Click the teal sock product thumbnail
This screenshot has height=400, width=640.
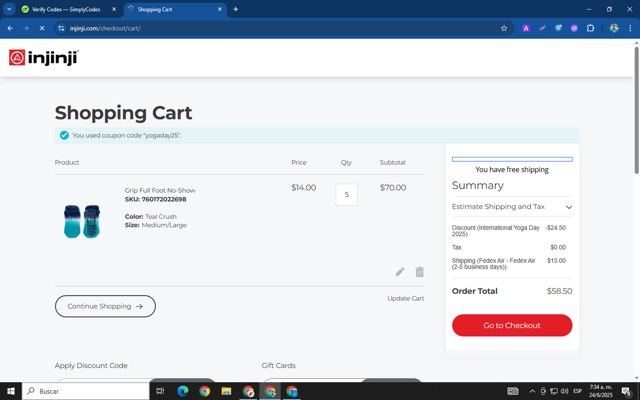(x=82, y=221)
